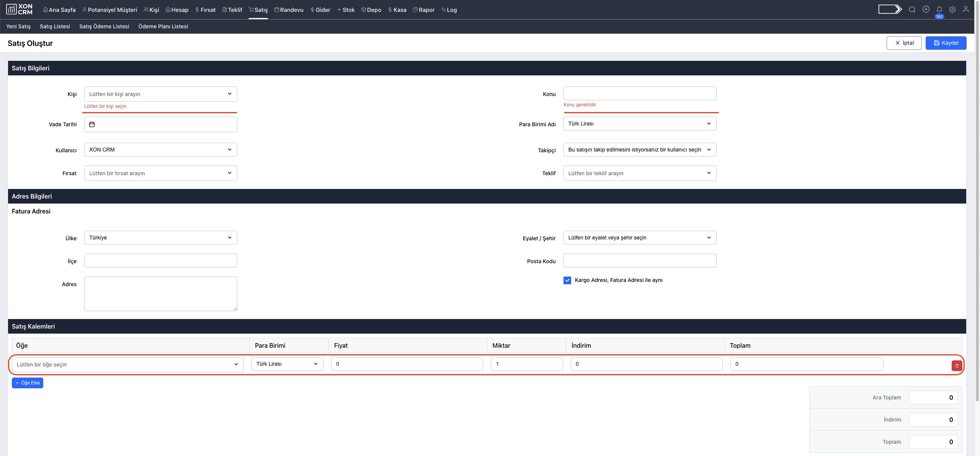Delete the sales item row with trash icon
Viewport: 980px width, 456px height.
pos(957,366)
